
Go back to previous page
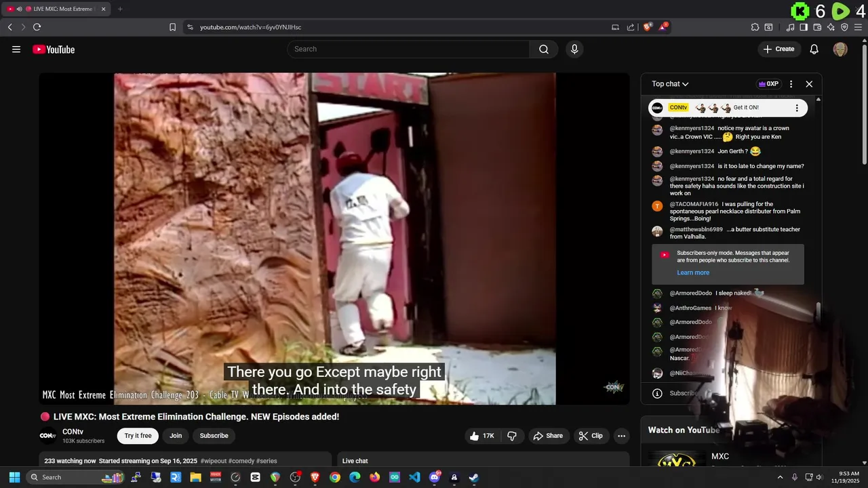9,27
